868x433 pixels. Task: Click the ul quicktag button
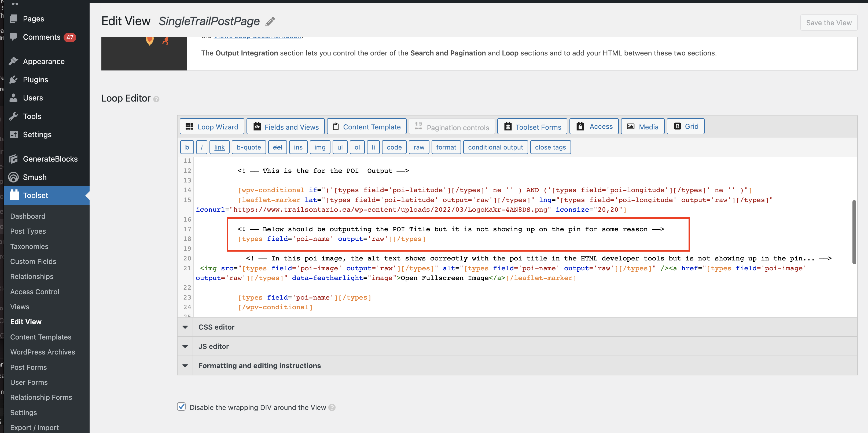[340, 147]
